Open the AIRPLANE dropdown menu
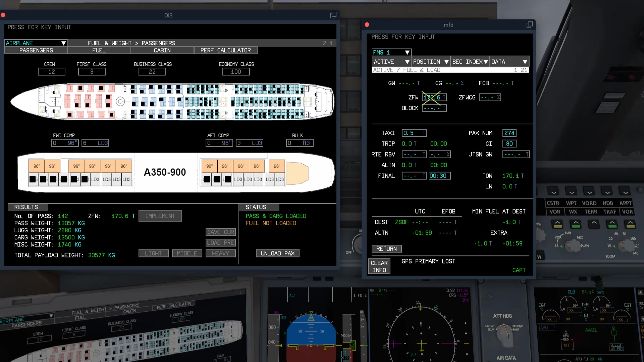This screenshot has height=362, width=644. pos(36,43)
